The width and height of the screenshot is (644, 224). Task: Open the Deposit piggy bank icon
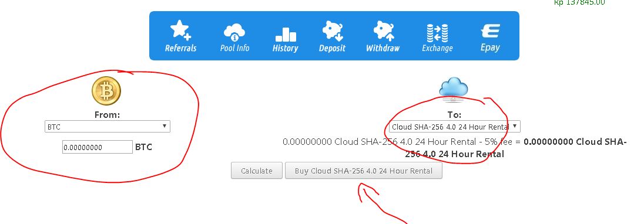tap(332, 31)
